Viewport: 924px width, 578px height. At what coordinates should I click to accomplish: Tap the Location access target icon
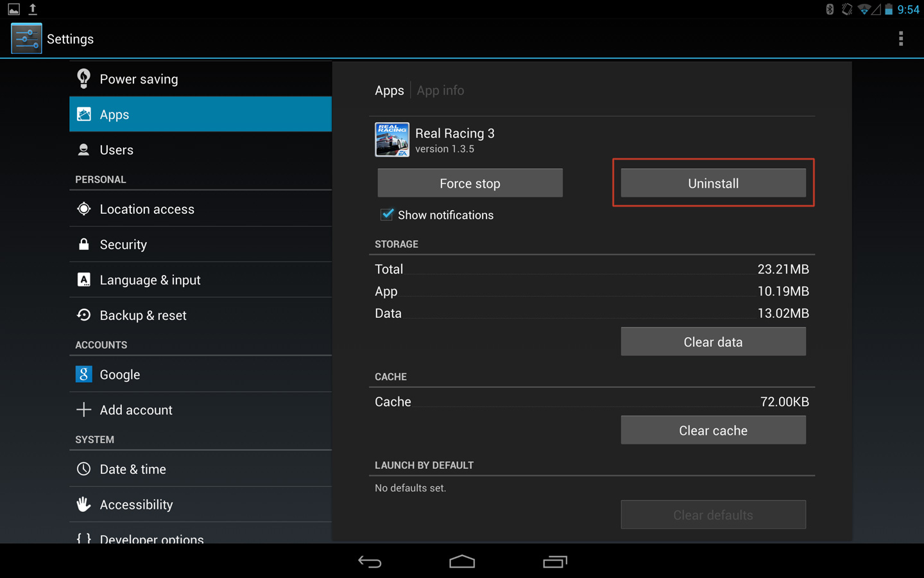[x=83, y=209]
